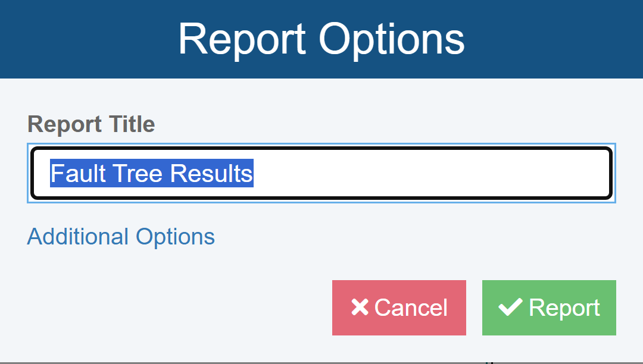Image resolution: width=643 pixels, height=364 pixels.
Task: Click the word "Report" on the green button
Action: (564, 307)
